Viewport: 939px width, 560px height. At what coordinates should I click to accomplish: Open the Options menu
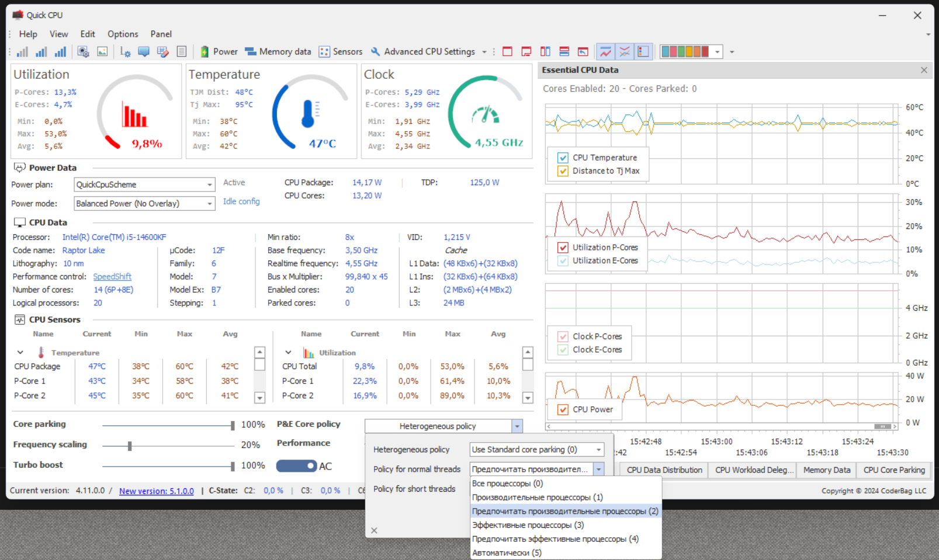point(123,34)
